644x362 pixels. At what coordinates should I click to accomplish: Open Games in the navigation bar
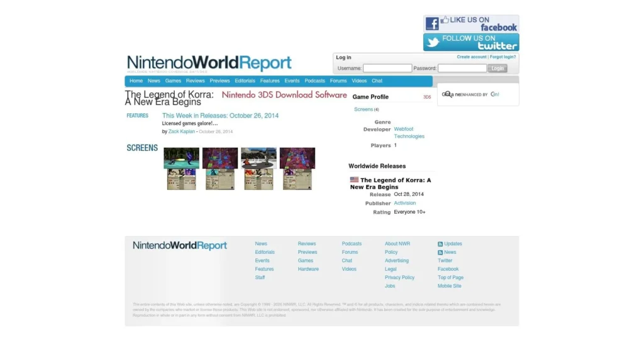pos(173,81)
